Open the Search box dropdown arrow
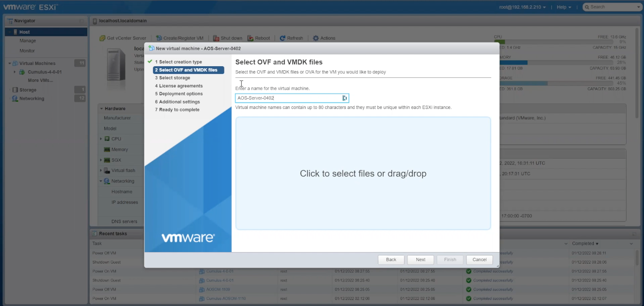 [639, 7]
